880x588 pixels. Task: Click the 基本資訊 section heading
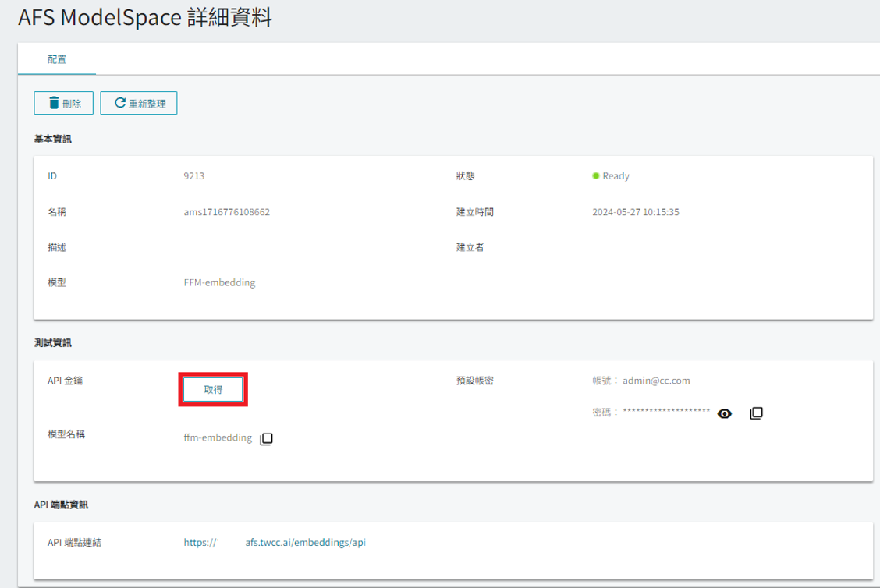point(53,139)
